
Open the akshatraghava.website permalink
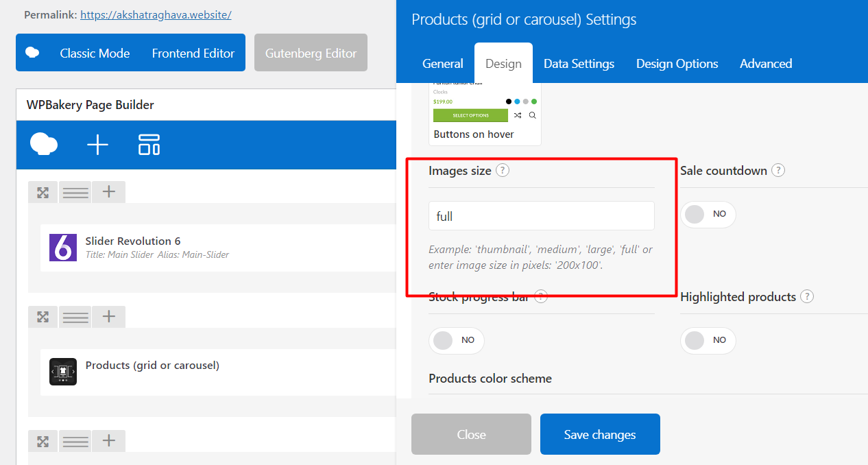click(156, 14)
